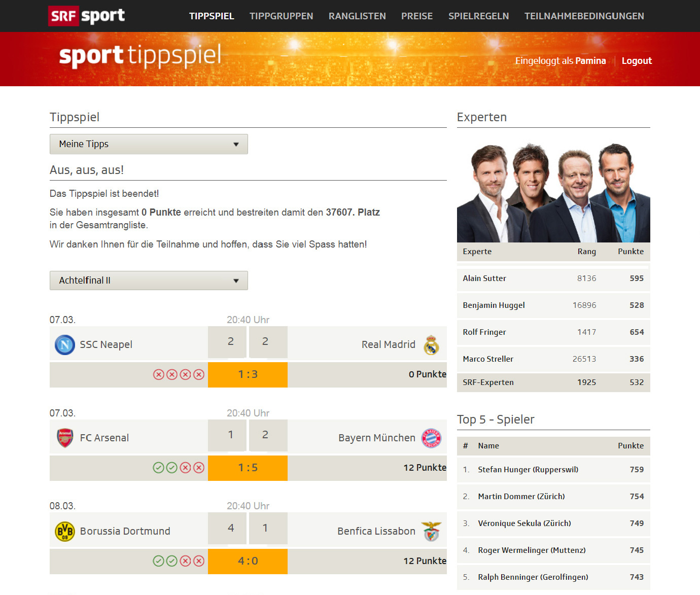The image size is (700, 595).
Task: Click last red cross icon in Dortmund row
Action: pos(199,561)
